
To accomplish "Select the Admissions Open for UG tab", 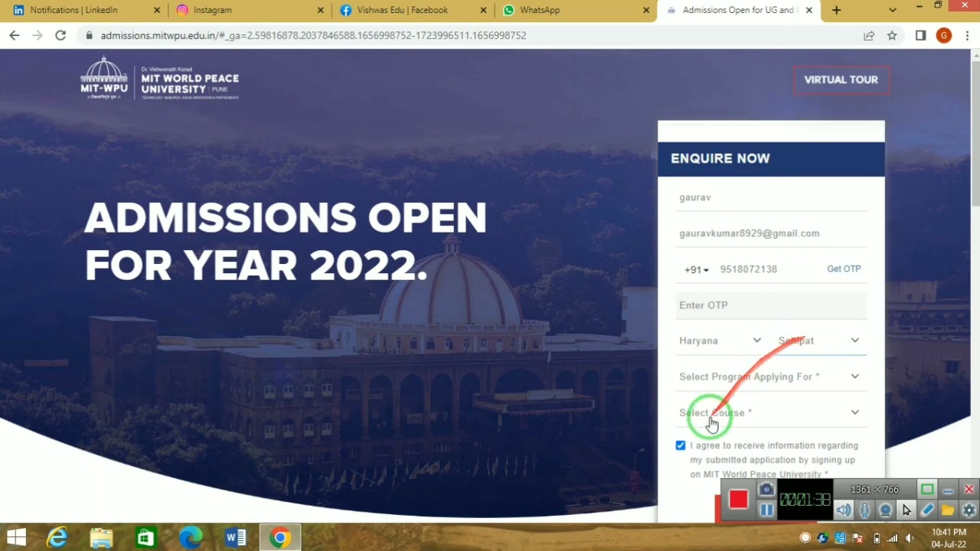I will coord(738,10).
